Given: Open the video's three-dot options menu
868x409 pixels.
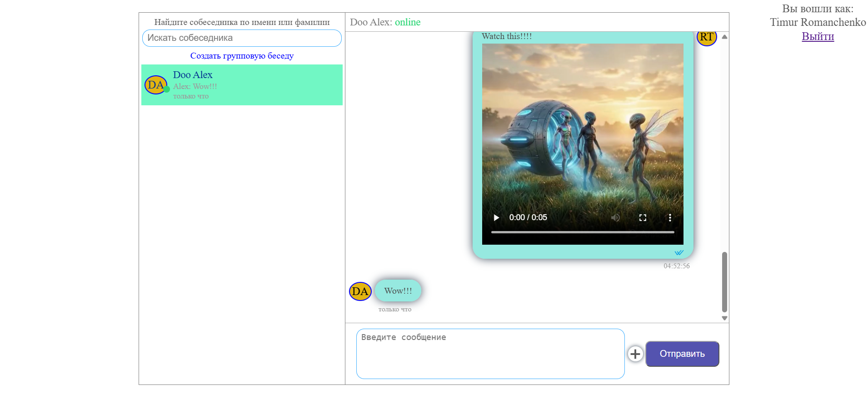Looking at the screenshot, I should coord(670,217).
